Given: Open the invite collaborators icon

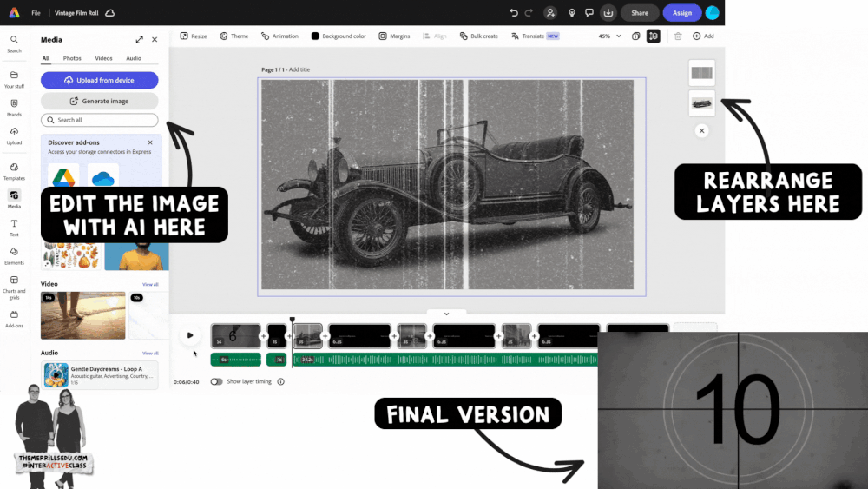Looking at the screenshot, I should coord(550,13).
